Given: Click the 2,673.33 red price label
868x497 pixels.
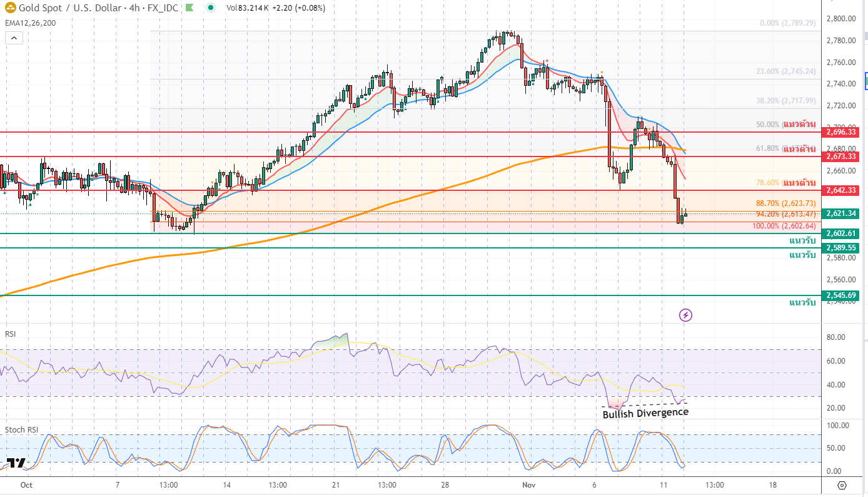Looking at the screenshot, I should coord(841,156).
